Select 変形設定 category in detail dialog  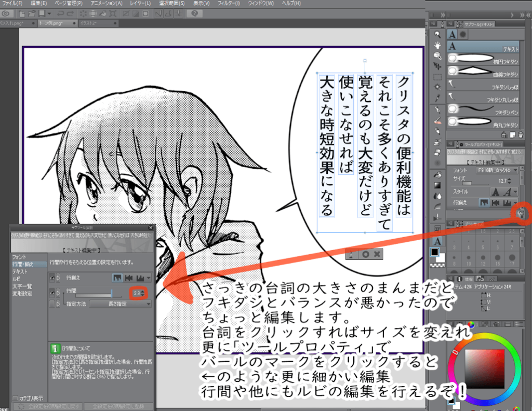point(22,293)
